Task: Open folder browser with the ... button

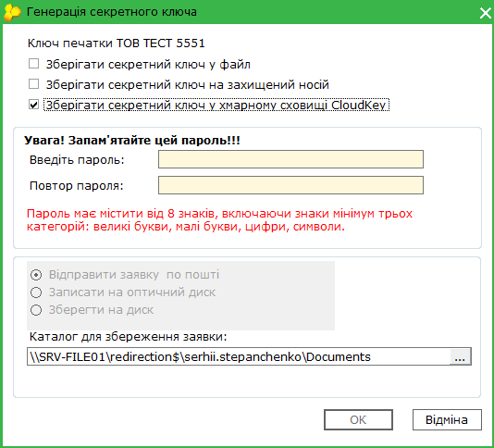Action: 460,356
